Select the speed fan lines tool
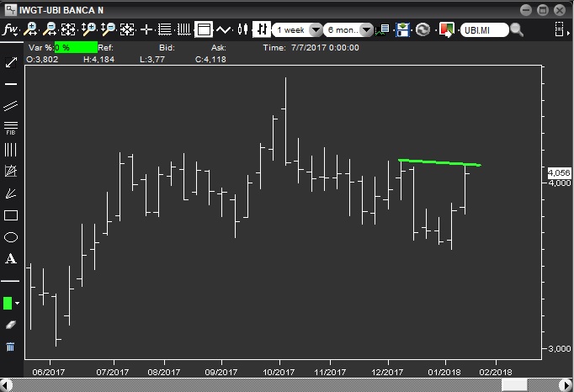This screenshot has height=392, width=574. pyautogui.click(x=11, y=193)
